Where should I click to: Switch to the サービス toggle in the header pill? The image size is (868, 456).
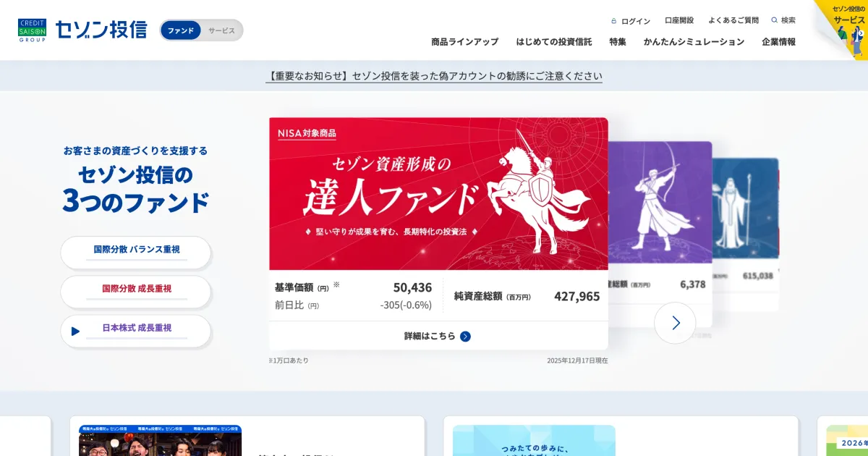(221, 31)
